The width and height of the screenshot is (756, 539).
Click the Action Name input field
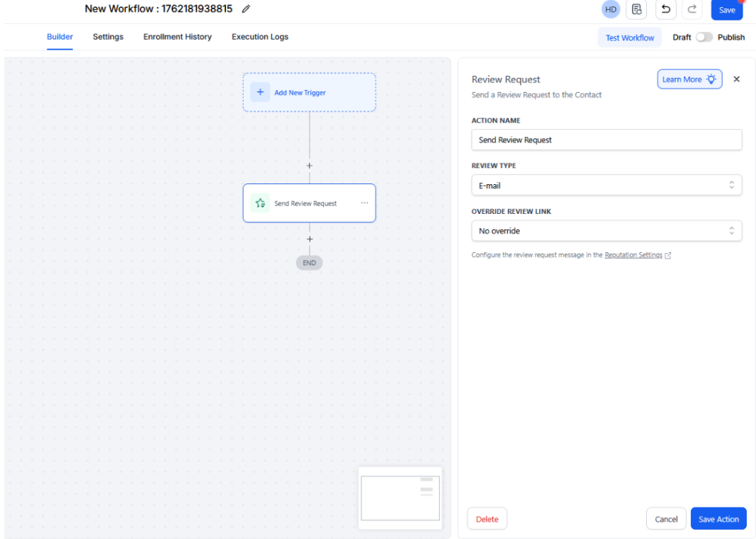pos(606,140)
